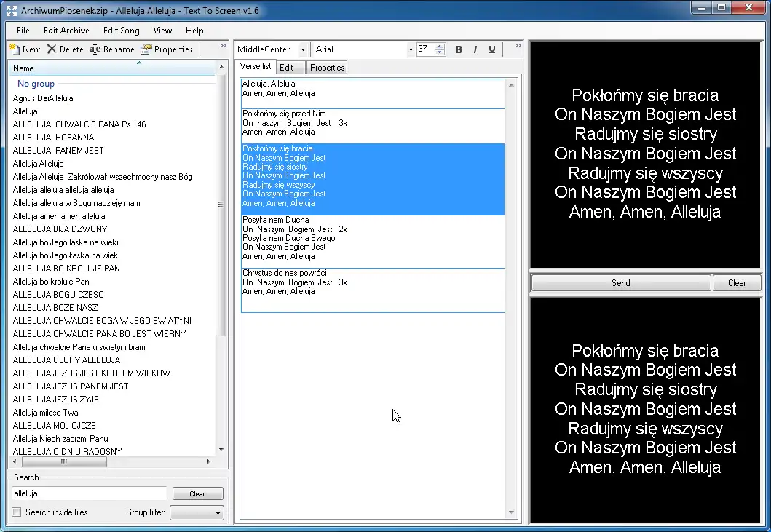Select the verse Chrystus do nas powróci
Image resolution: width=771 pixels, height=532 pixels.
tap(373, 290)
